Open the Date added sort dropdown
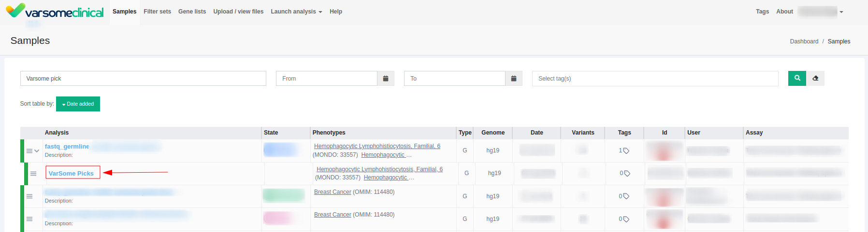 click(x=78, y=104)
